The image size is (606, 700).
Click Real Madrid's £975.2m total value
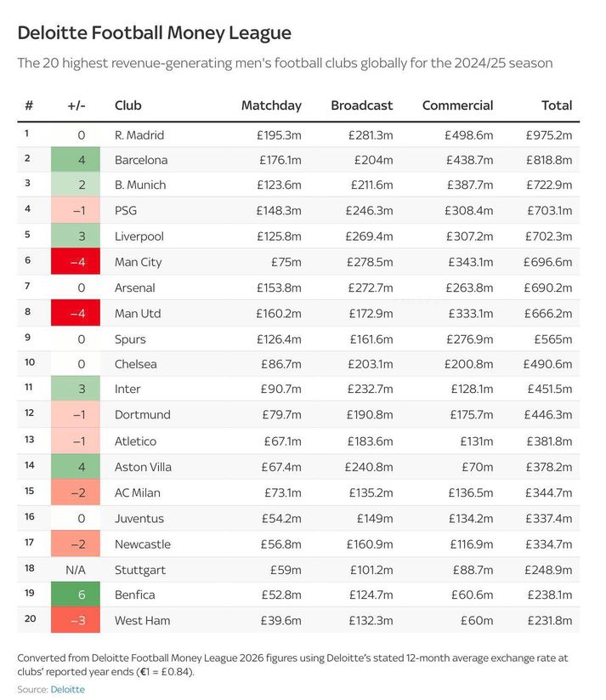coord(549,134)
